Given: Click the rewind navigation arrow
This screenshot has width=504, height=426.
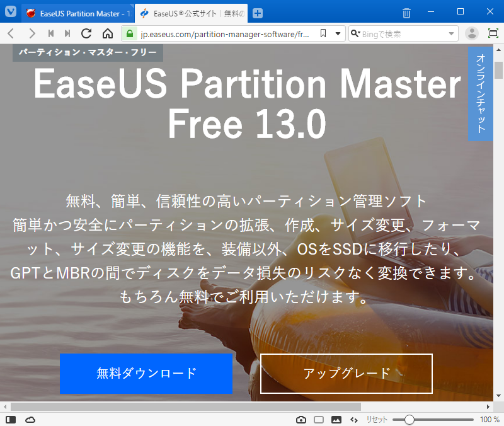Looking at the screenshot, I should (x=50, y=33).
